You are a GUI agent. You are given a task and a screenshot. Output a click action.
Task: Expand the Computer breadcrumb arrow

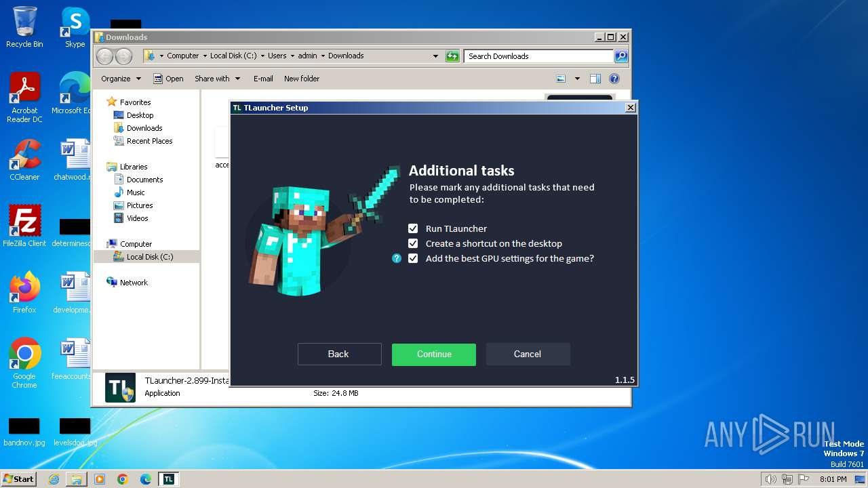point(204,56)
